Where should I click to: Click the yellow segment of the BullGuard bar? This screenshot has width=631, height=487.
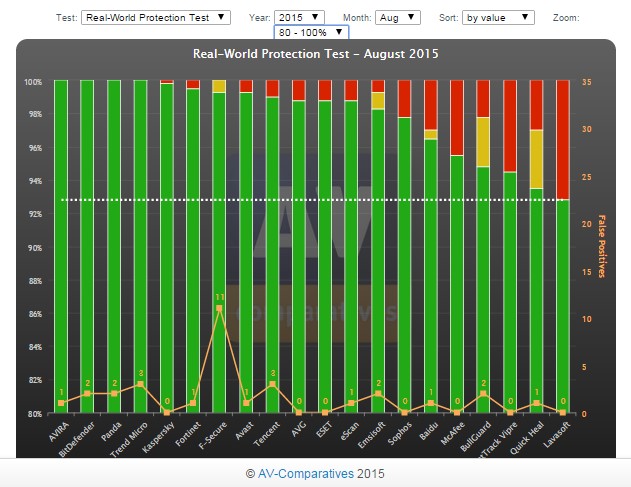pos(483,142)
